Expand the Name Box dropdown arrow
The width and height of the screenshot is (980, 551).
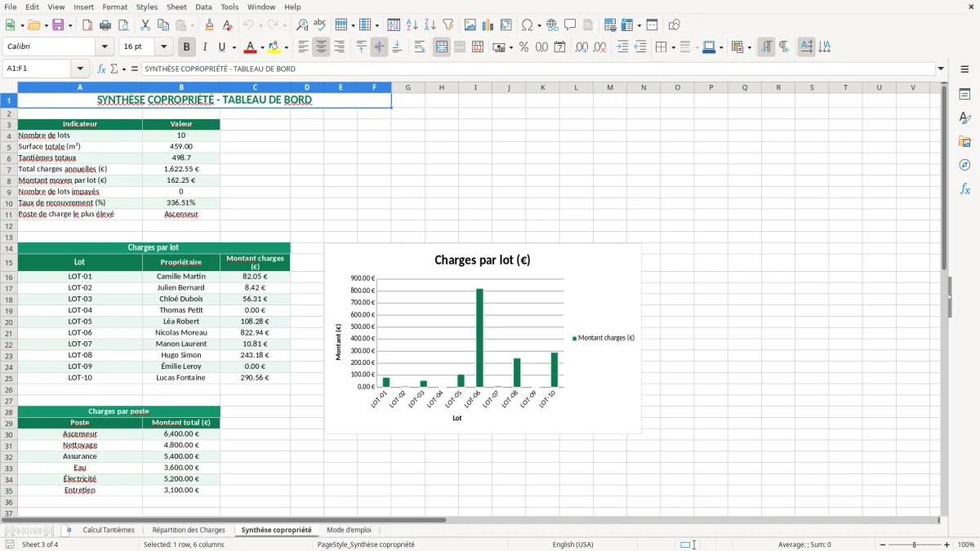tap(80, 69)
